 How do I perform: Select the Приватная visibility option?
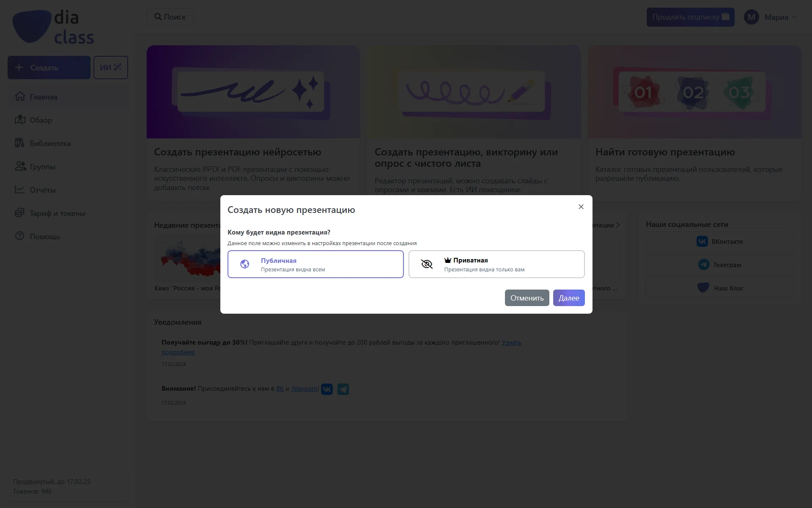(497, 264)
